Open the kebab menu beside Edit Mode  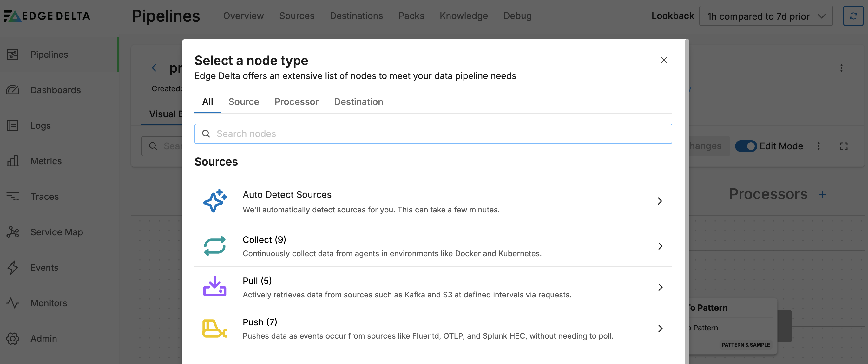click(x=819, y=146)
